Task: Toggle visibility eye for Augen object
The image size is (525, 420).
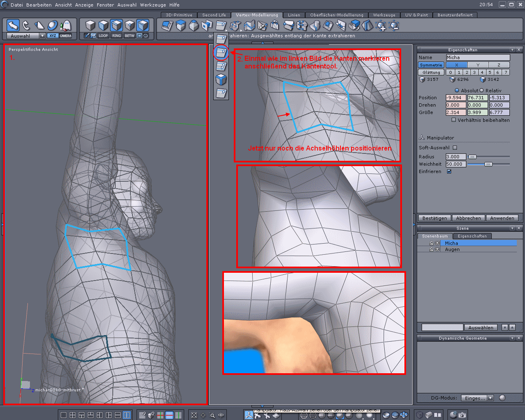Action: 437,249
